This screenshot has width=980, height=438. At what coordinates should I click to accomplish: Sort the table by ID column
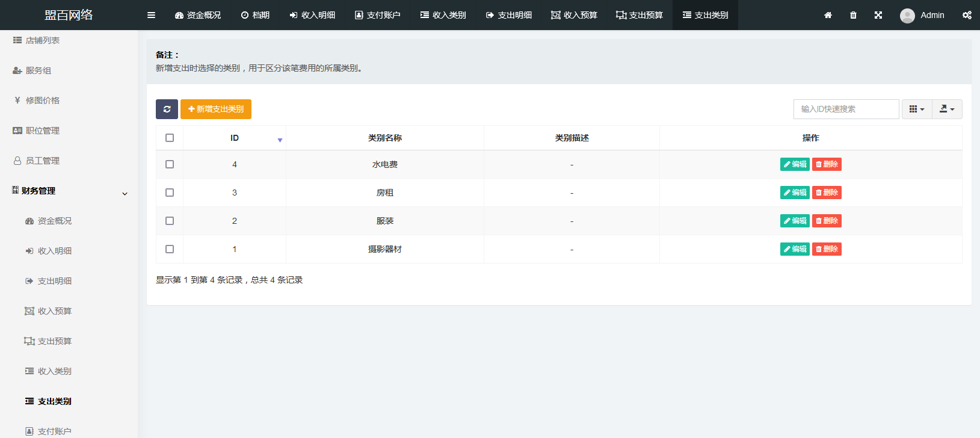coord(235,138)
